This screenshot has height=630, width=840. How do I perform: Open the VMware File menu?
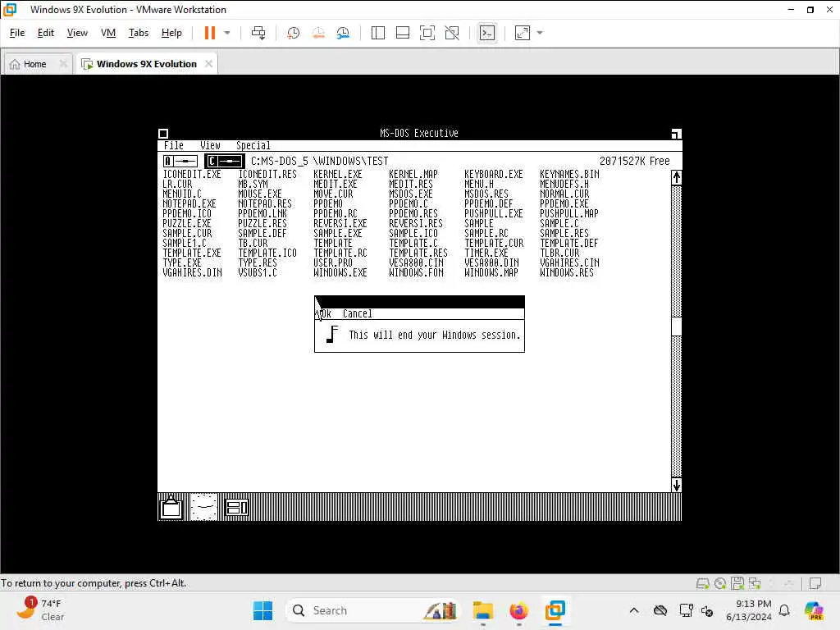point(17,33)
